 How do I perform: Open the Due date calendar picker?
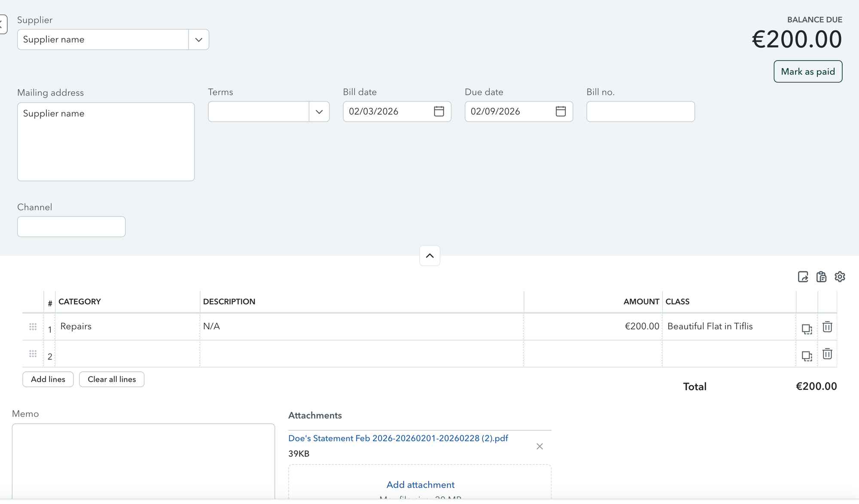pyautogui.click(x=560, y=112)
